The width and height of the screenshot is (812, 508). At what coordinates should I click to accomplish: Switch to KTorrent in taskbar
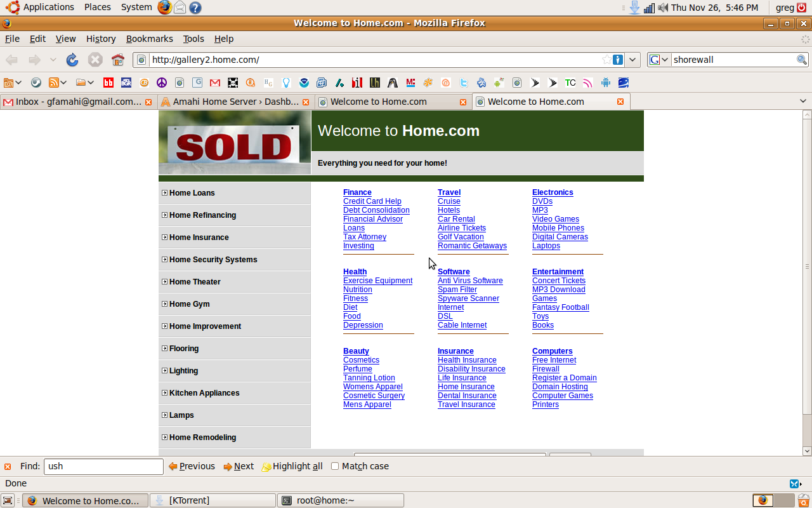pyautogui.click(x=213, y=500)
